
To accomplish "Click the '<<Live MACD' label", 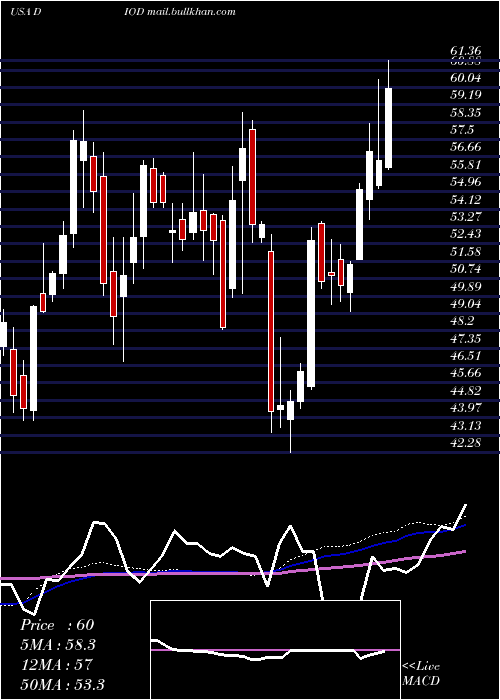I will point(421,674).
